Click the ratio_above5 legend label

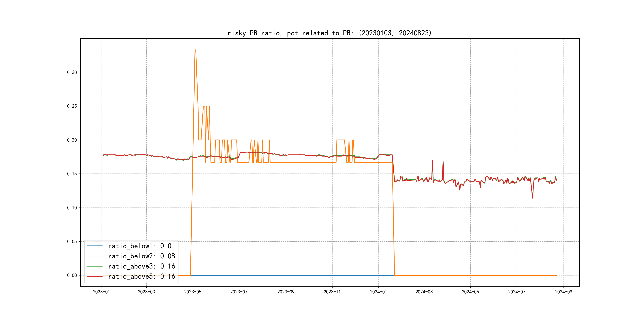pyautogui.click(x=141, y=276)
